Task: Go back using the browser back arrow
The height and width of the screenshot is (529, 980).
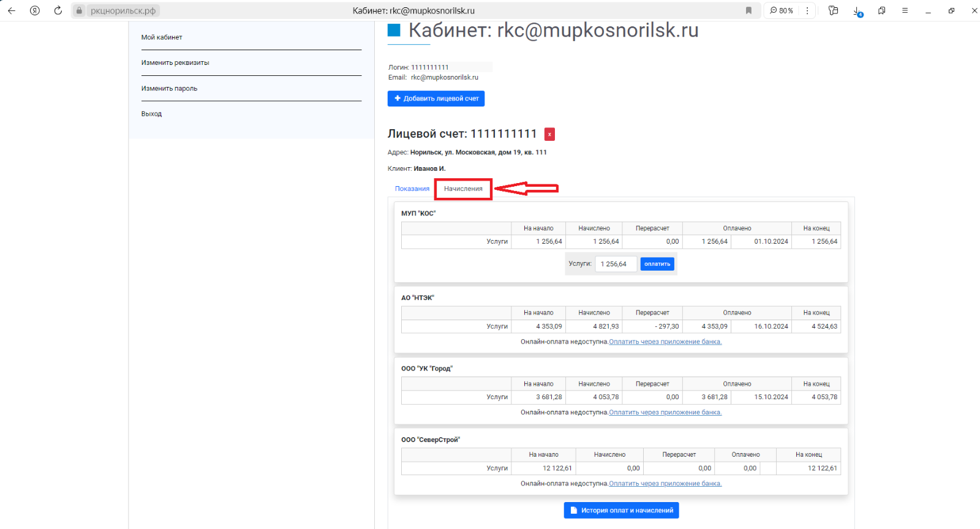Action: click(12, 10)
